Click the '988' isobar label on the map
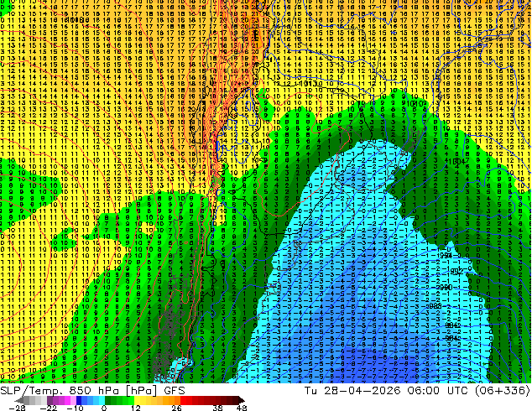This screenshot has width=532, height=411. (x=435, y=305)
